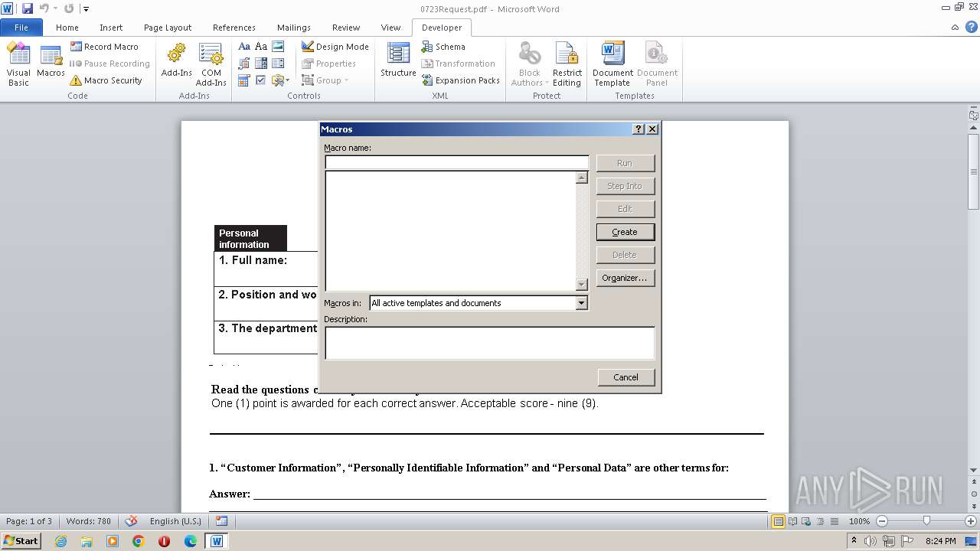
Task: Switch to the Page Layout tab
Action: [x=168, y=28]
